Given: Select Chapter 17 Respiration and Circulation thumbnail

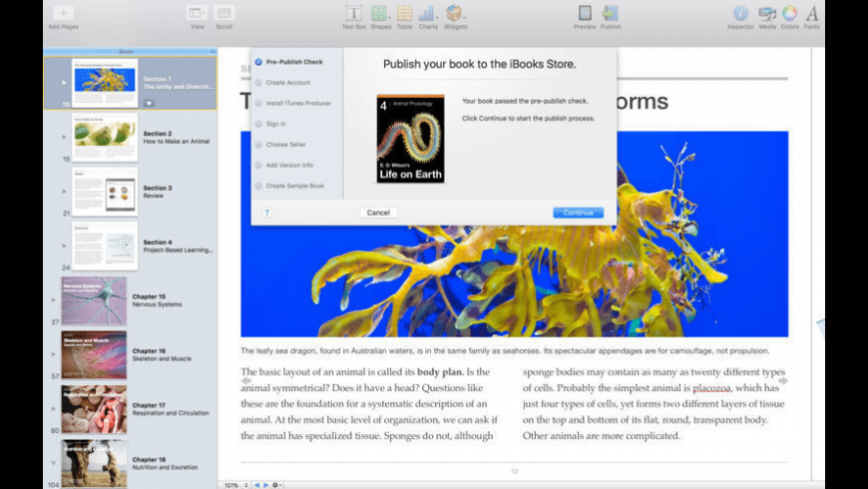Looking at the screenshot, I should (94, 409).
